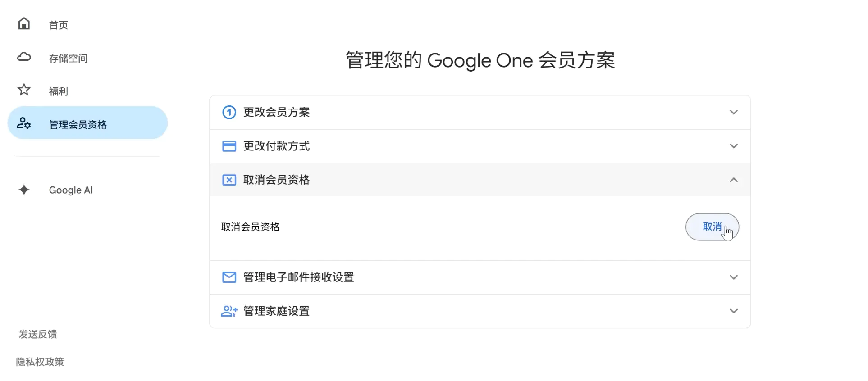Expand the 管理电子邮件接收设置 chevron
Screen dimensions: 868x381
tap(734, 277)
